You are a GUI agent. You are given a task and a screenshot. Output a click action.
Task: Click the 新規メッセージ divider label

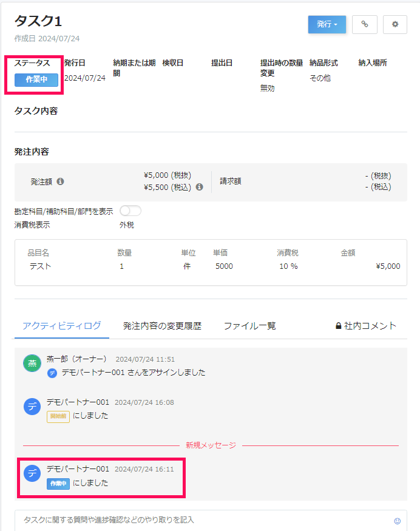(211, 445)
